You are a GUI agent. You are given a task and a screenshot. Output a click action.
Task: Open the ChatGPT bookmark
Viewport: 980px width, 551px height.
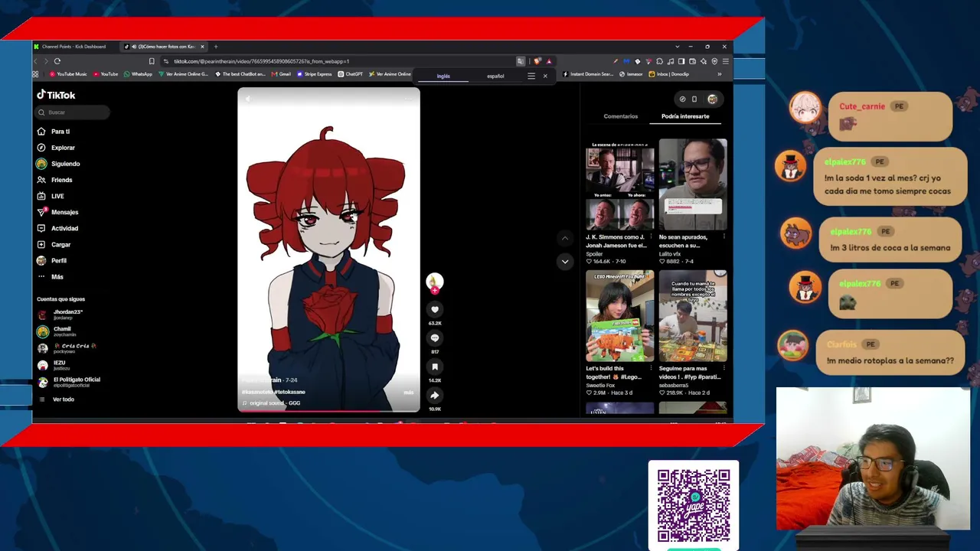tap(351, 74)
